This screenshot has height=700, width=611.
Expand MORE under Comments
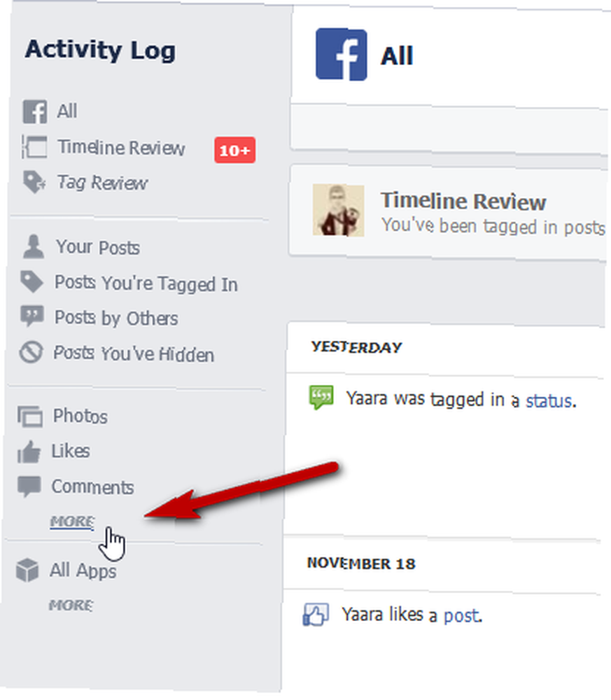point(72,521)
